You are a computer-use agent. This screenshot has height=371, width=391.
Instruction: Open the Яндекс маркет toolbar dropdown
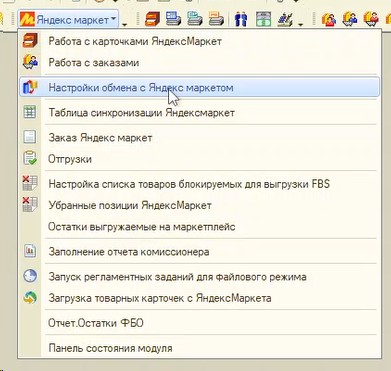click(x=68, y=20)
